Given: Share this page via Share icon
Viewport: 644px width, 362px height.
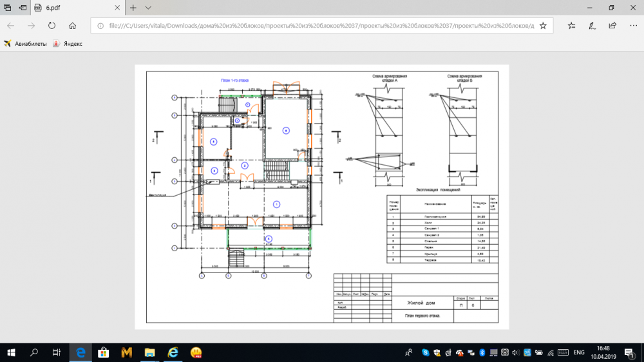Looking at the screenshot, I should 612,26.
